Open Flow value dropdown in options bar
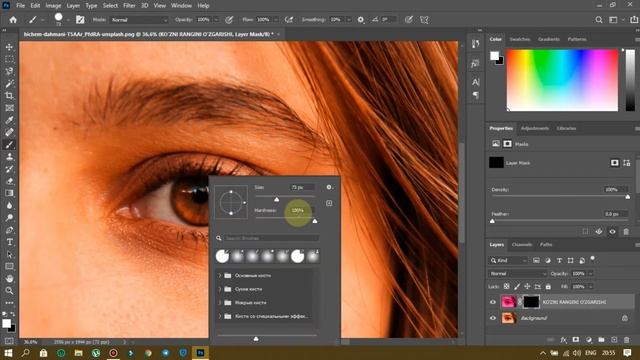 point(276,20)
